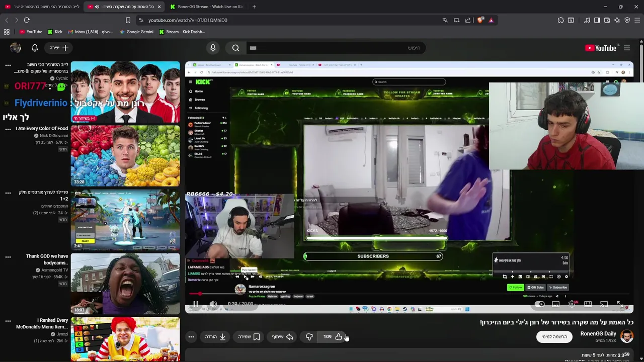Close the active YouTube tab
This screenshot has width=644, height=362.
159,7
